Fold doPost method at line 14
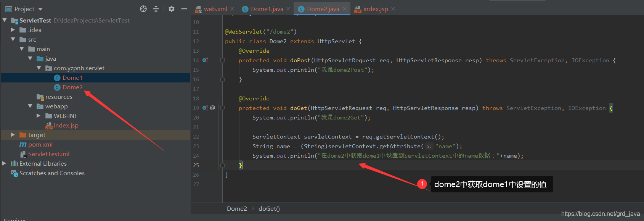 pyautogui.click(x=222, y=60)
